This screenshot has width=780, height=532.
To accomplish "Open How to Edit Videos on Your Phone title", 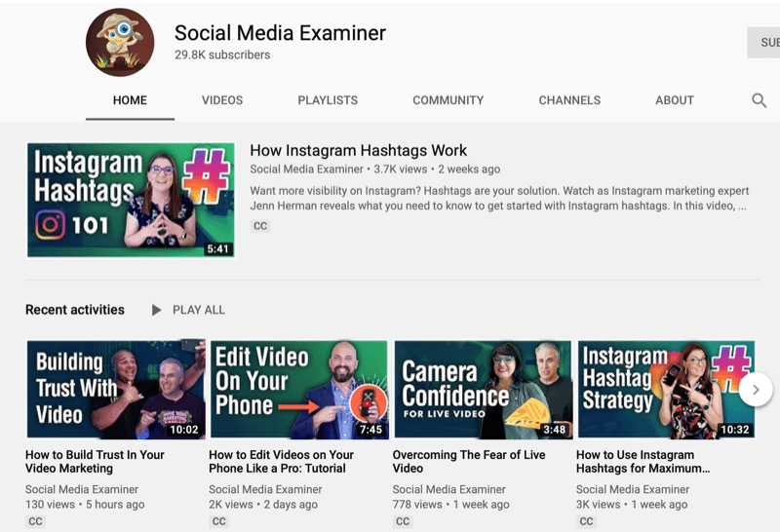I will [281, 462].
